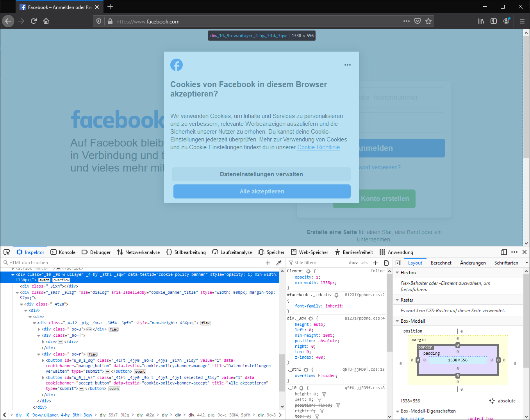Toggle print media simulation icon in rules
Screen dimensions: 530x420
pos(386,263)
